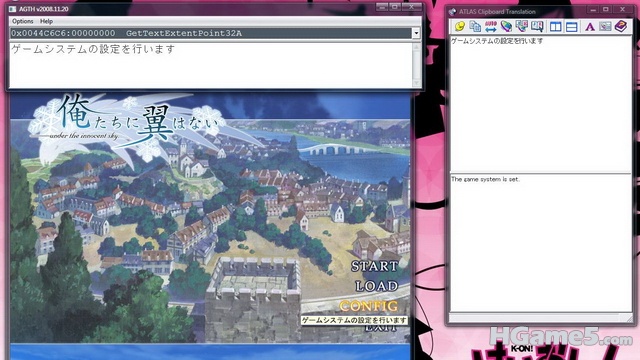Open the AGTH Options menu
This screenshot has width=640, height=360.
(x=22, y=21)
